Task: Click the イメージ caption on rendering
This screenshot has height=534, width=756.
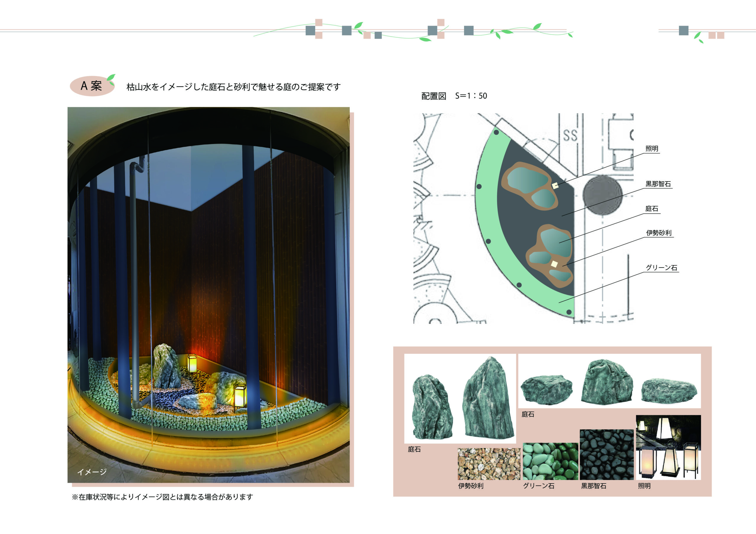Action: (92, 472)
